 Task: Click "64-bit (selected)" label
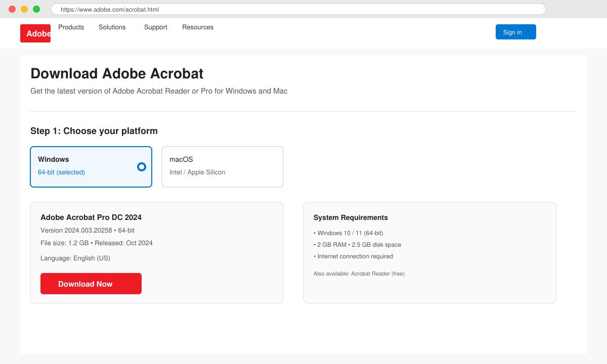point(61,172)
